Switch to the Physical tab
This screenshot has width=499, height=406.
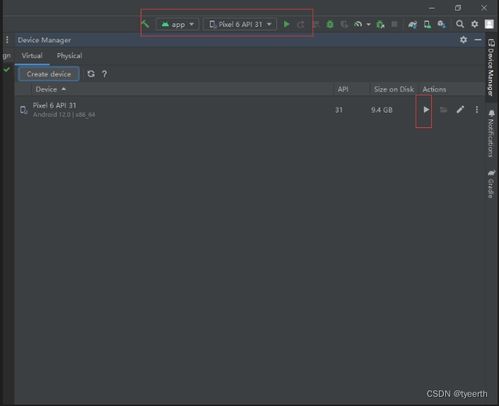69,56
